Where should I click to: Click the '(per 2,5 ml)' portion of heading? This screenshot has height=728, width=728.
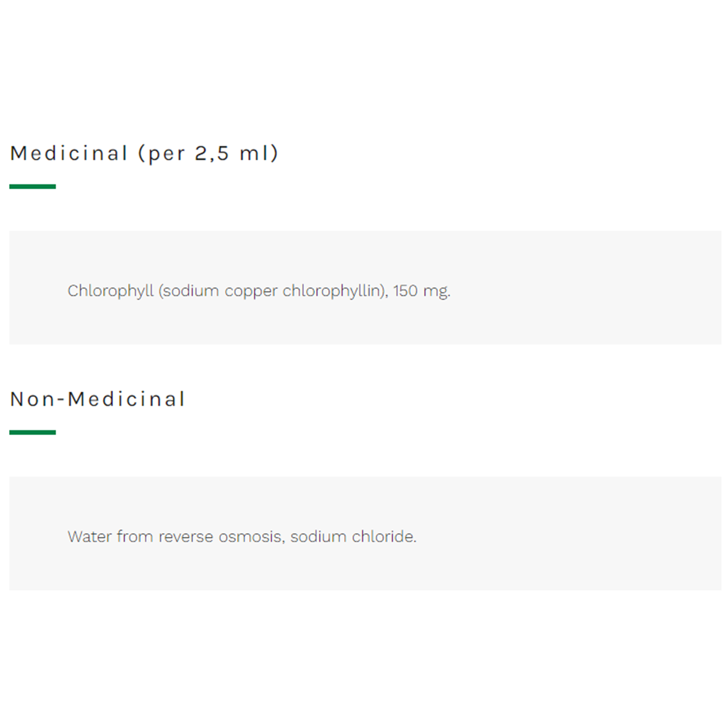coord(208,153)
